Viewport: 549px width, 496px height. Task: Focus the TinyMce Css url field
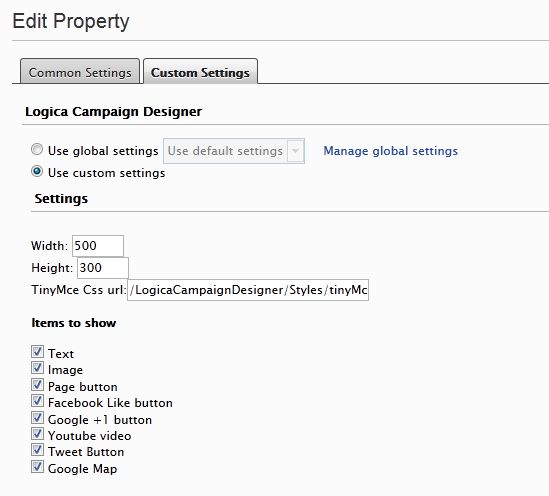248,290
